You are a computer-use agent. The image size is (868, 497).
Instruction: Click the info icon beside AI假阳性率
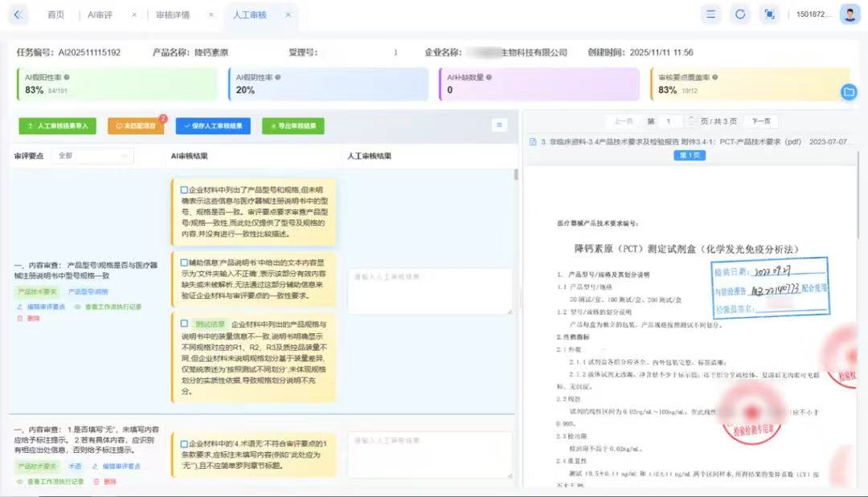(67, 77)
